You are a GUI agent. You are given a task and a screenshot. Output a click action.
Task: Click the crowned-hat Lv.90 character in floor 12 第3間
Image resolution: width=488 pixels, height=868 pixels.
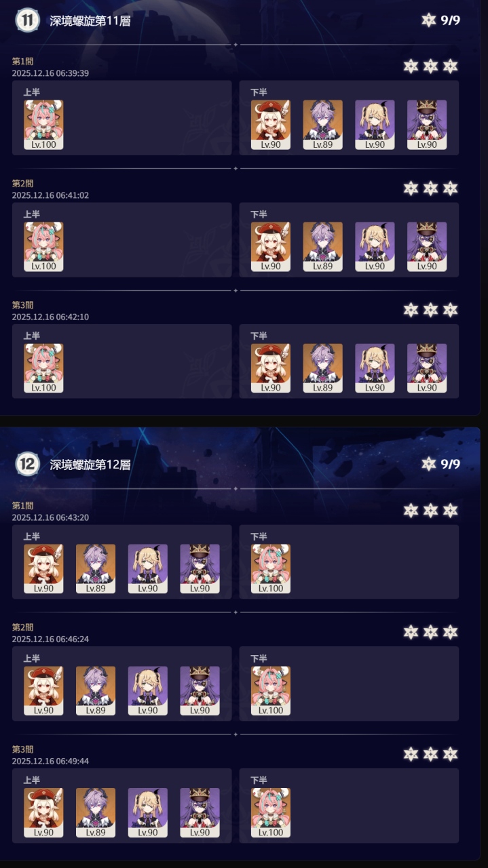(200, 813)
